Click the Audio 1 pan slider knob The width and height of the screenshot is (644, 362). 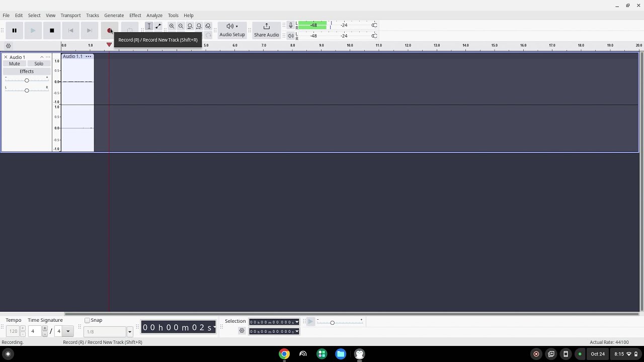[27, 90]
